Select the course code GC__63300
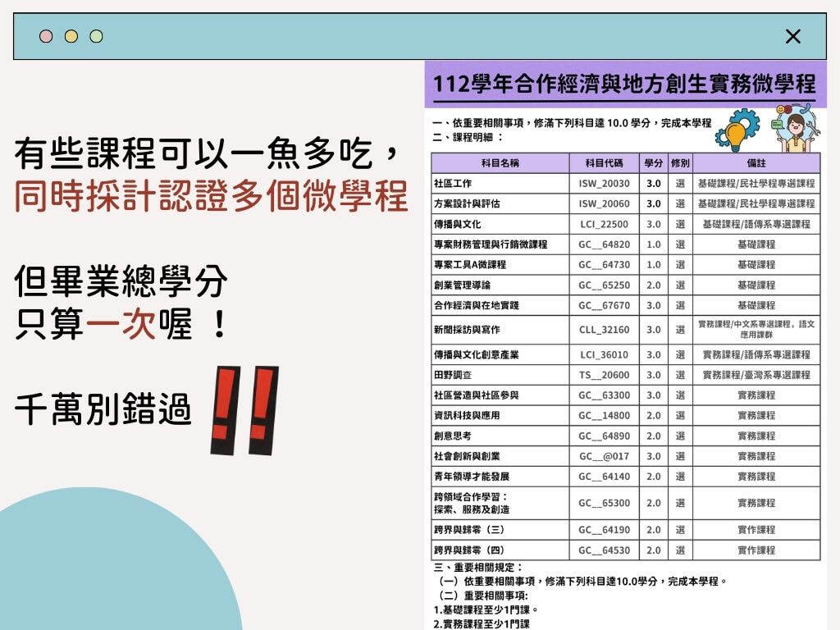The image size is (840, 630). click(x=604, y=396)
